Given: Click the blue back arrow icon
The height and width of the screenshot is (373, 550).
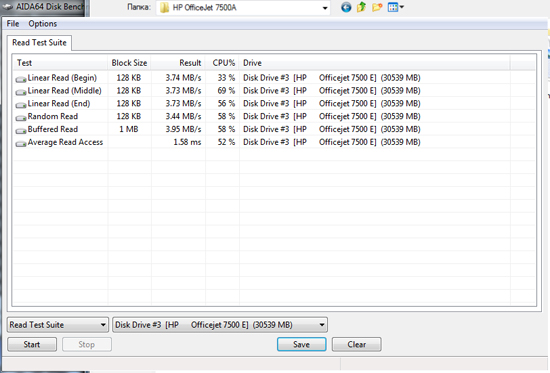Looking at the screenshot, I should pyautogui.click(x=346, y=7).
